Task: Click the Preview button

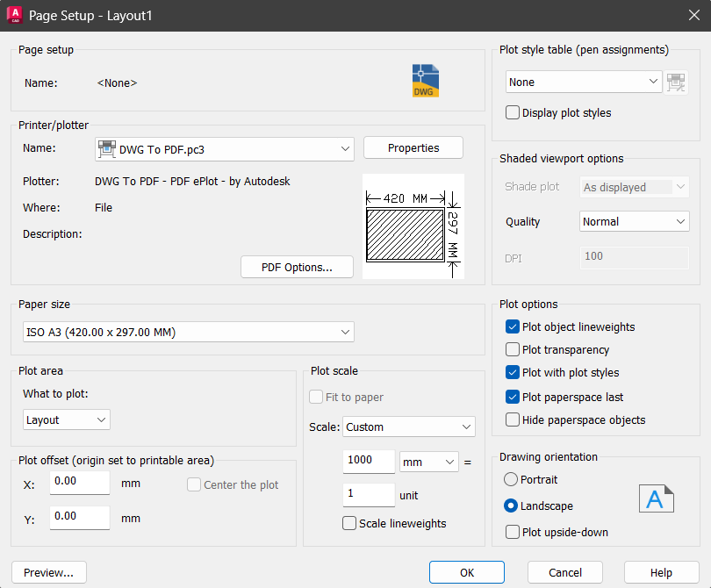Action: pyautogui.click(x=49, y=573)
